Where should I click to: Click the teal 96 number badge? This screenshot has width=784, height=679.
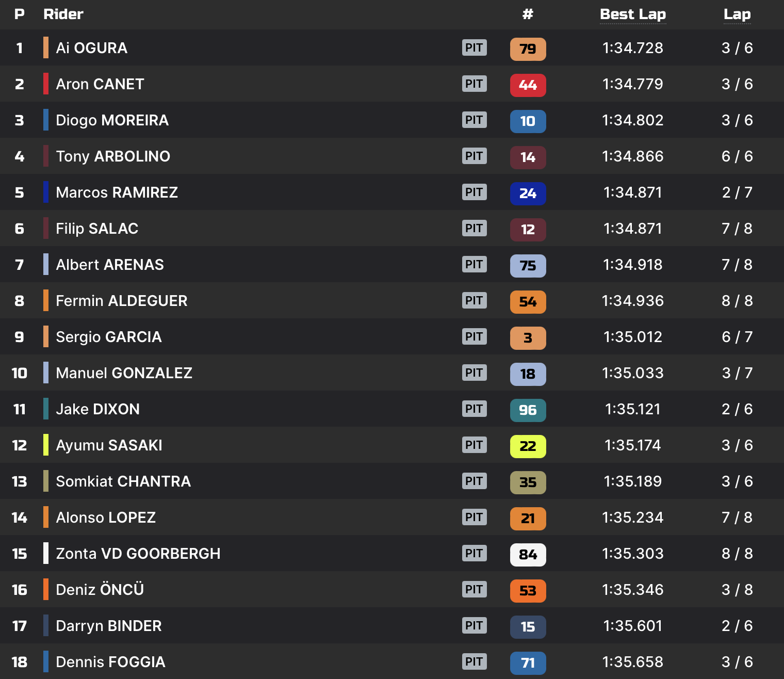(528, 410)
